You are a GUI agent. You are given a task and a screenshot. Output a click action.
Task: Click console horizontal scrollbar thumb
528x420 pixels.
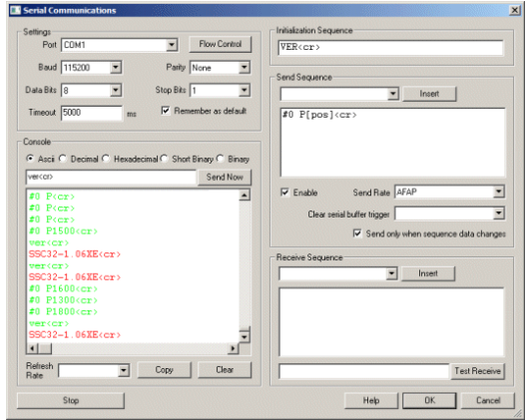[x=45, y=348]
